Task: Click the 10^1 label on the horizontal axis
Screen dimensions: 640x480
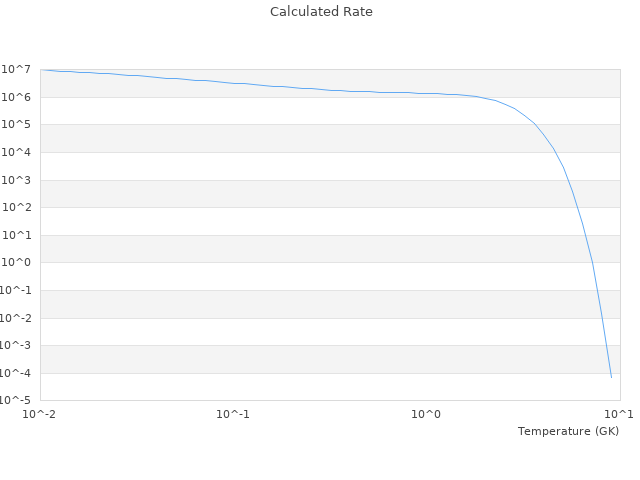Action: click(619, 414)
